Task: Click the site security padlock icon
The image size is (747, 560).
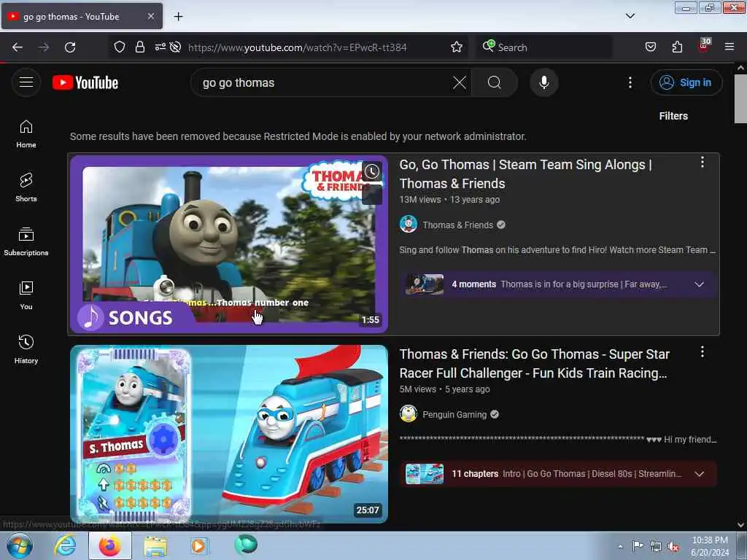Action: pos(139,47)
